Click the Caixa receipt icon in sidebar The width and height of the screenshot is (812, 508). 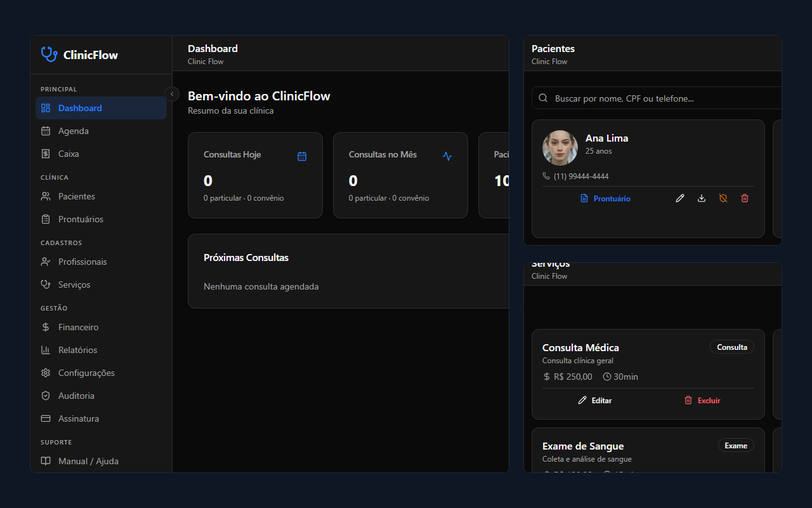(46, 154)
